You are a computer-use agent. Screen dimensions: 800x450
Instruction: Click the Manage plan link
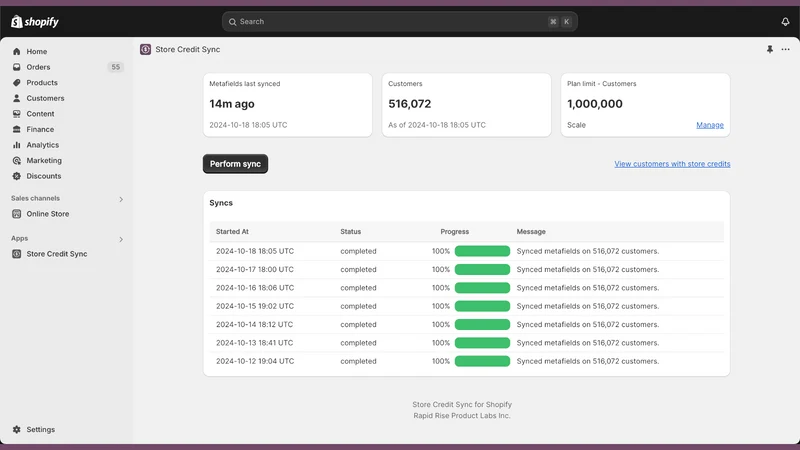coord(710,125)
